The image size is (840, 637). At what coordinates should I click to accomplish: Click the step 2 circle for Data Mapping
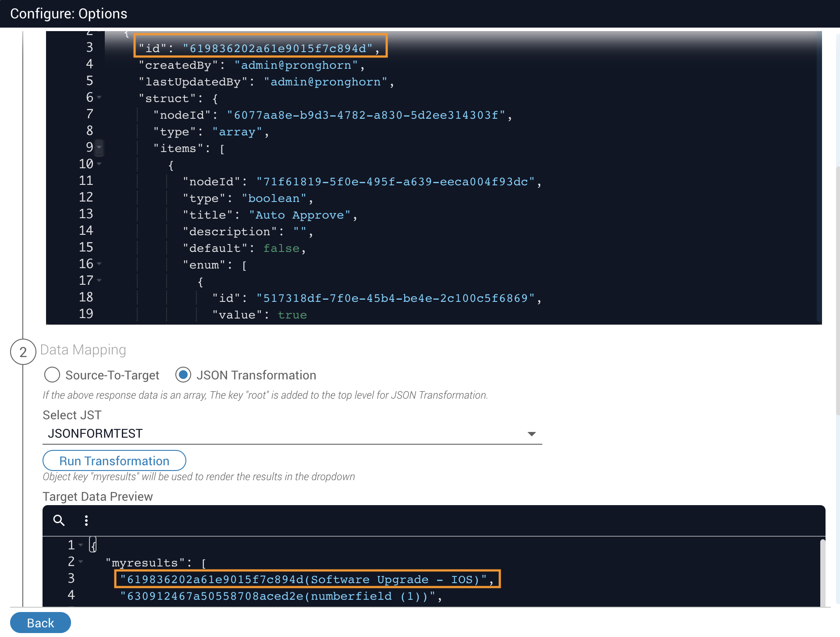click(x=23, y=352)
